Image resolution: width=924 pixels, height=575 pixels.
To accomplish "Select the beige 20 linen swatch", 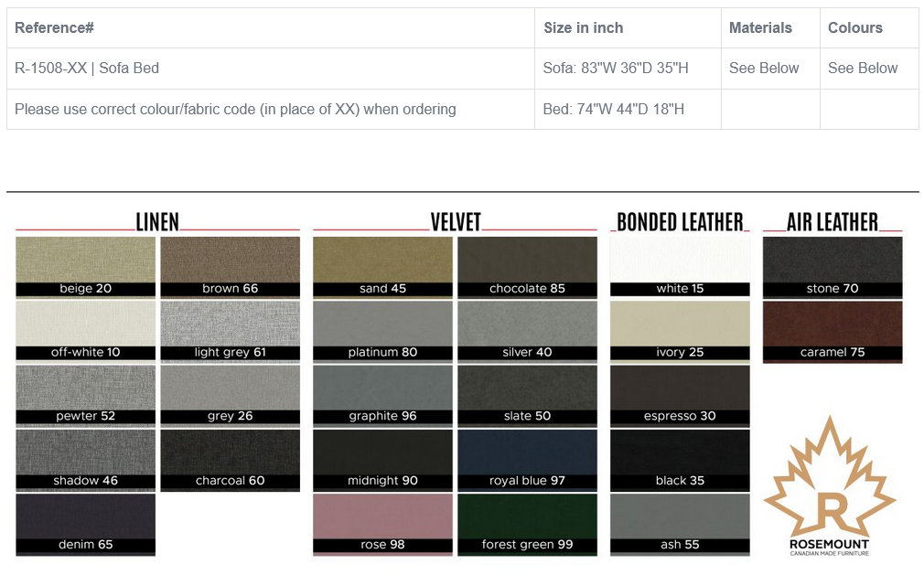I will point(86,267).
